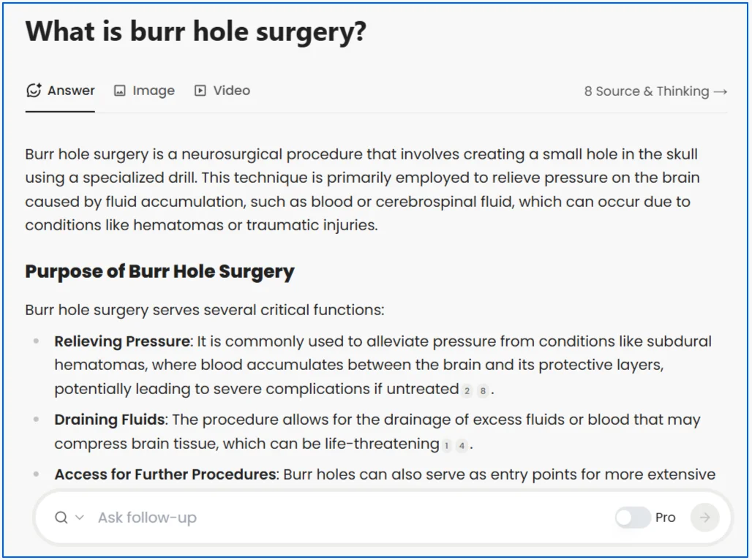The image size is (752, 560).
Task: Switch to the Video tab
Action: click(222, 91)
